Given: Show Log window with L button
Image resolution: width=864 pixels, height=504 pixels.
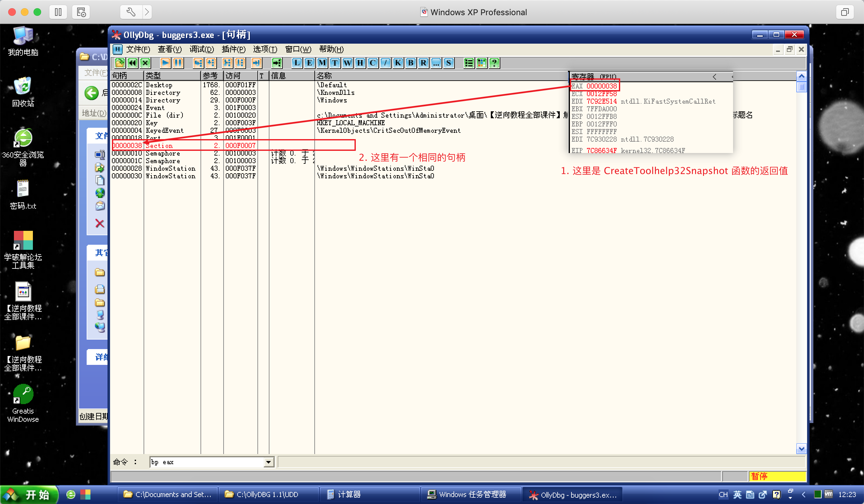Looking at the screenshot, I should click(x=297, y=63).
